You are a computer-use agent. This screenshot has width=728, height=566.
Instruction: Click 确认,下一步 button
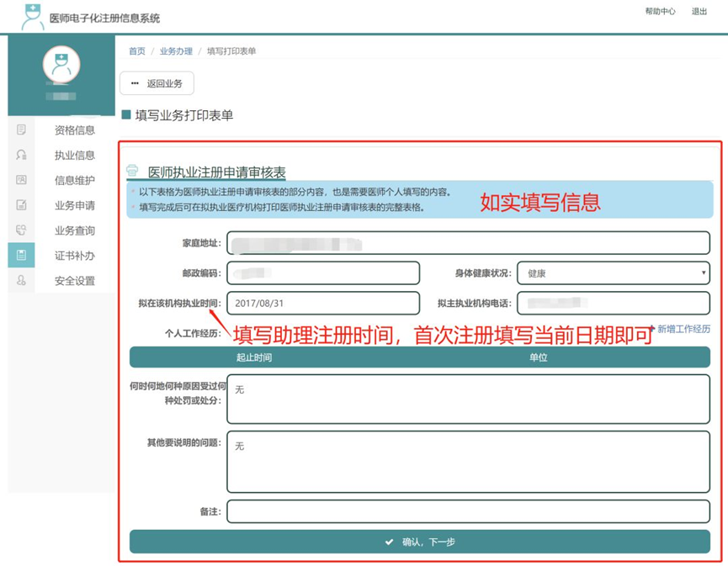click(419, 542)
